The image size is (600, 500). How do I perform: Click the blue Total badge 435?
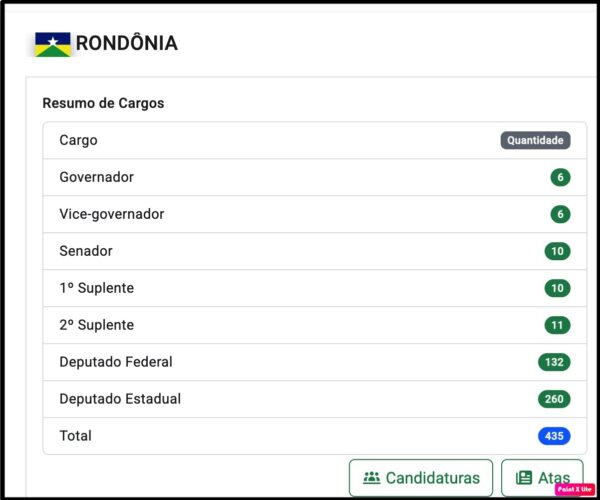click(x=554, y=436)
